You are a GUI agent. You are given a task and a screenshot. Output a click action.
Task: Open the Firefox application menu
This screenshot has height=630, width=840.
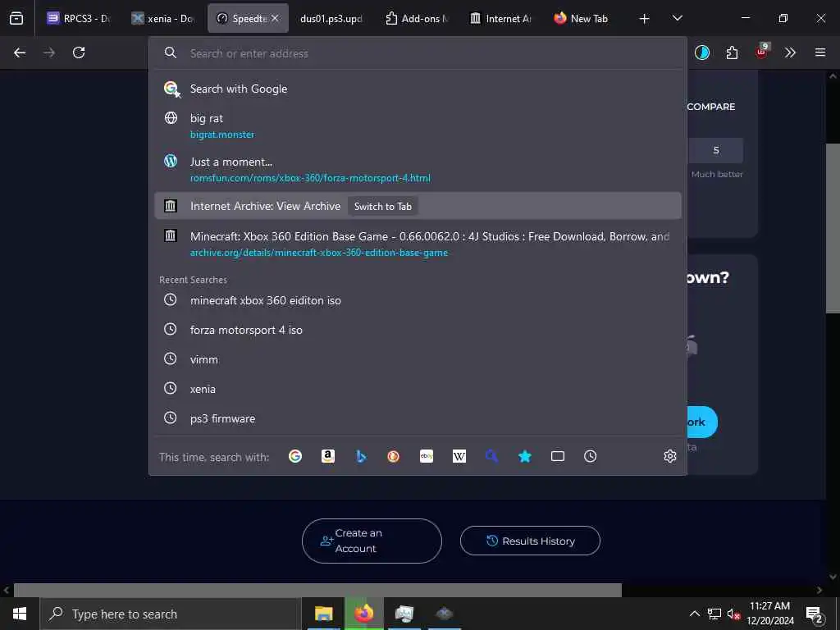pos(820,52)
